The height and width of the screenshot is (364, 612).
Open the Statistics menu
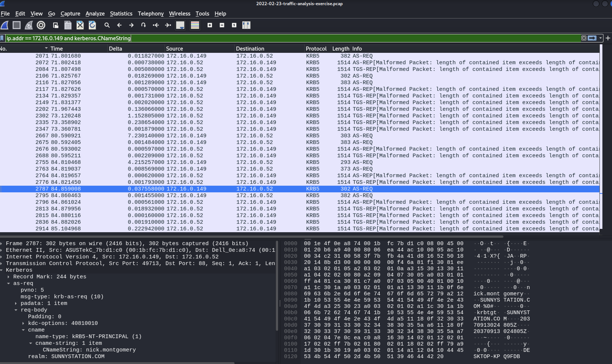pyautogui.click(x=121, y=14)
